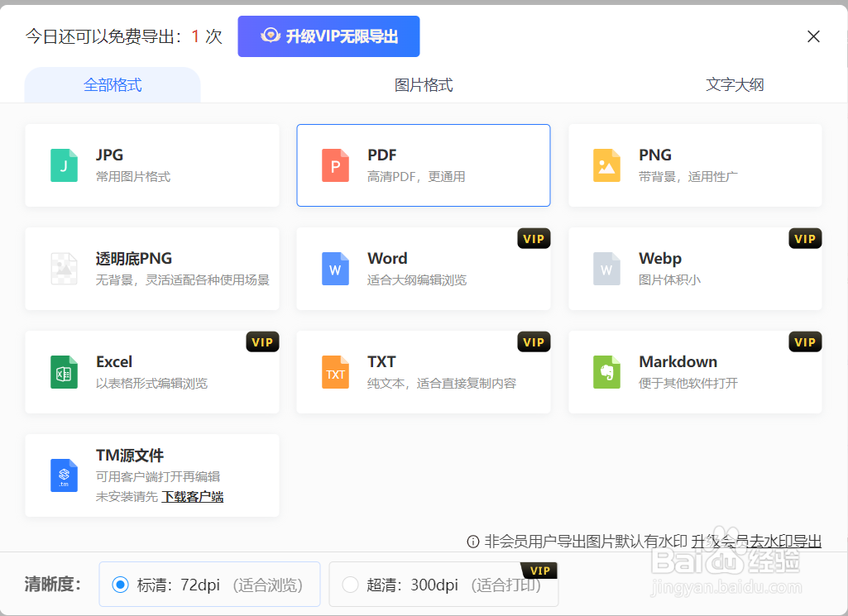Select the Word export icon
This screenshot has width=848, height=616.
point(335,269)
